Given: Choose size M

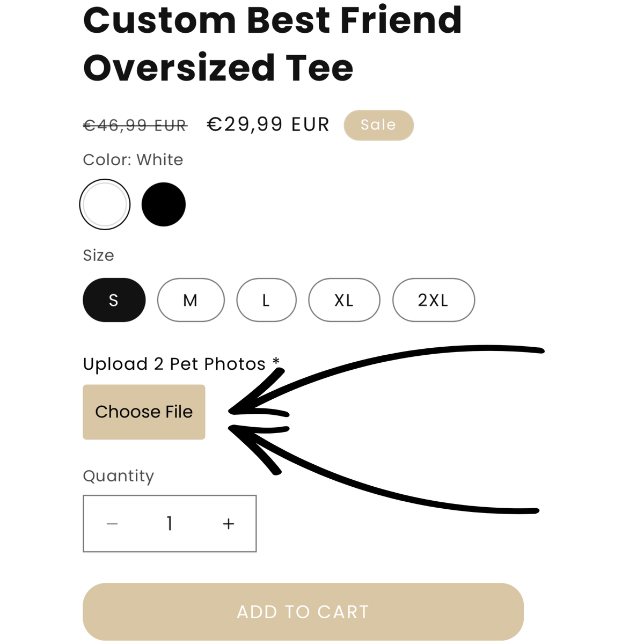Looking at the screenshot, I should coord(191,300).
